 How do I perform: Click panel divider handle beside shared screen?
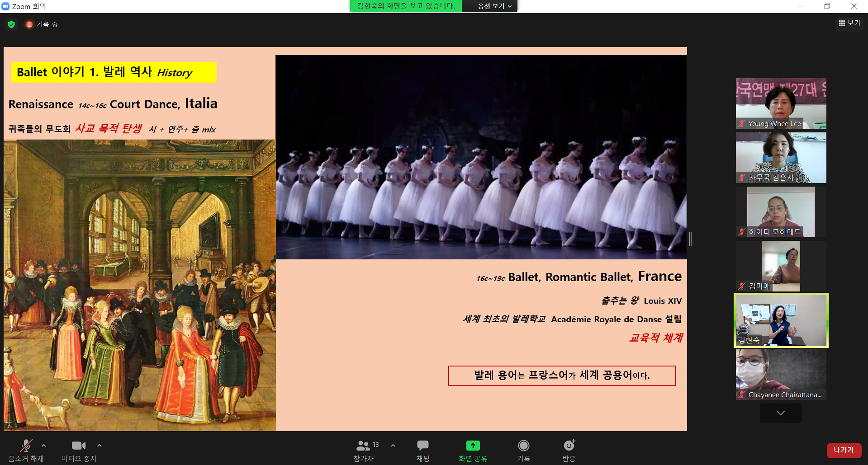[x=690, y=239]
